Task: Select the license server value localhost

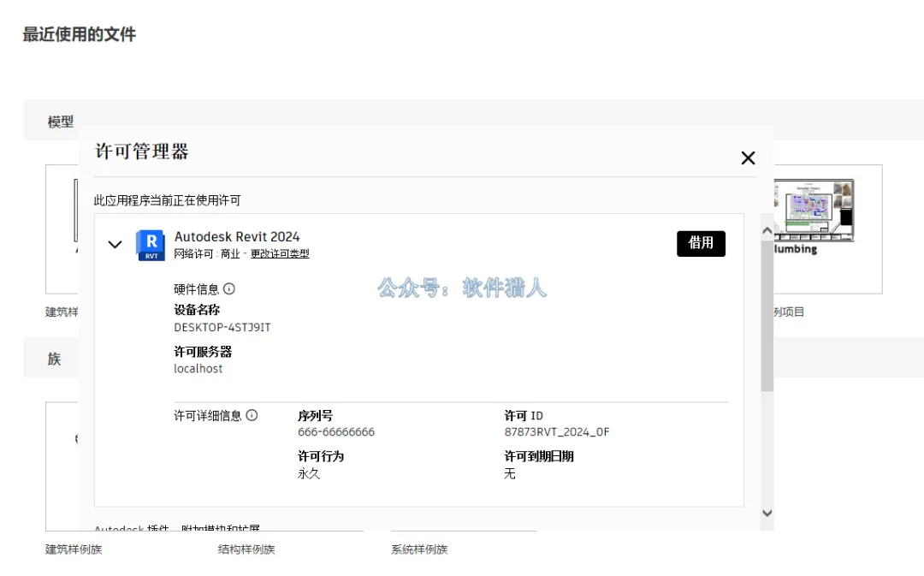Action: point(198,369)
